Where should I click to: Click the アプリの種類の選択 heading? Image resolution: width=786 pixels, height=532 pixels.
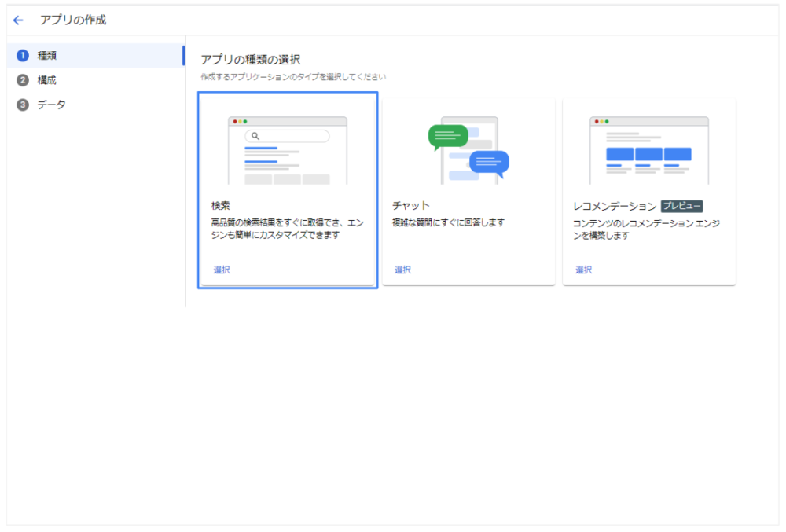(251, 60)
